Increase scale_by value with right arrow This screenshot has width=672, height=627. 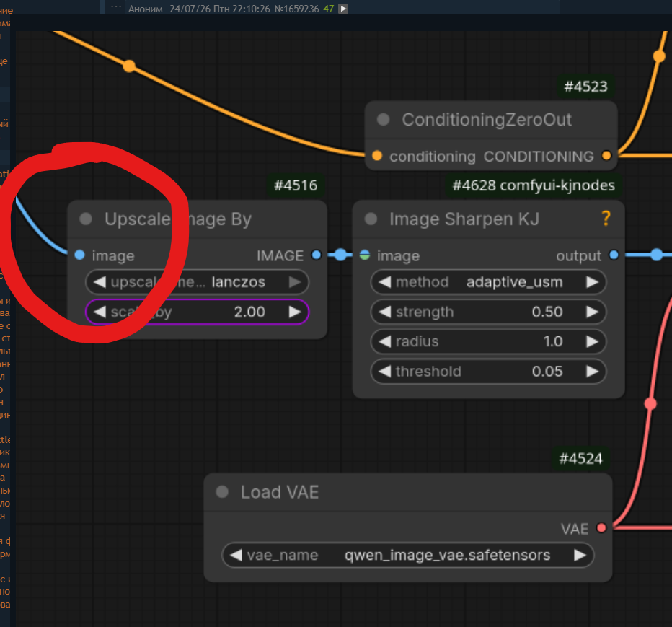295,312
